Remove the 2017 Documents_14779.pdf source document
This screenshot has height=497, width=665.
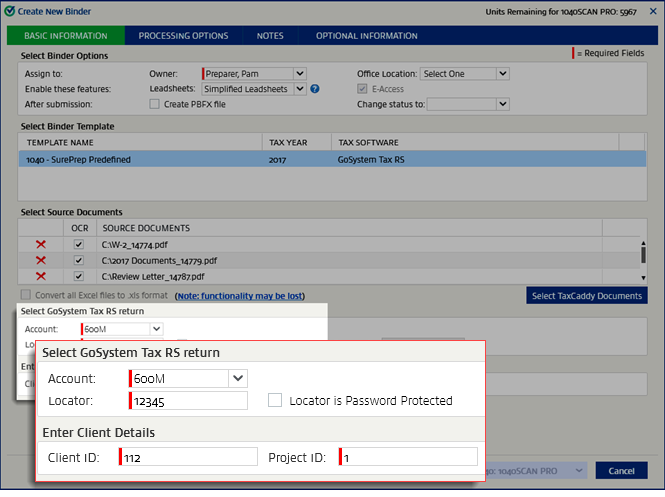(x=41, y=260)
